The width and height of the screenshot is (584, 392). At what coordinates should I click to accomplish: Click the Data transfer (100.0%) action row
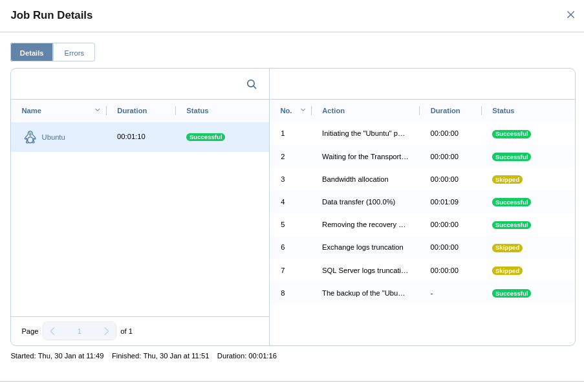pos(358,202)
